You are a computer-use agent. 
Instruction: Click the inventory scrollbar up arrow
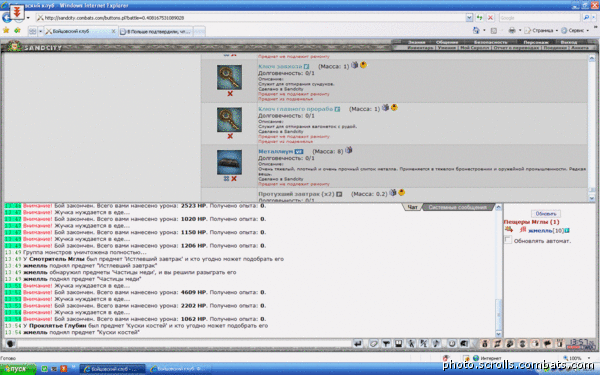point(592,58)
